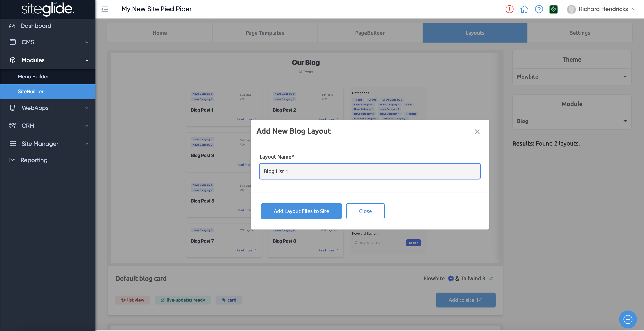The width and height of the screenshot is (644, 331).
Task: Open the Flowbite theme dropdown
Action: point(571,76)
